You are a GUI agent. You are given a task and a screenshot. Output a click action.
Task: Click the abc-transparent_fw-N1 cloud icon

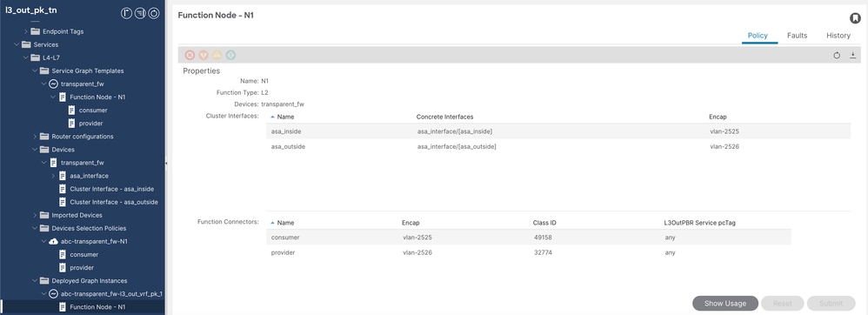(54, 241)
